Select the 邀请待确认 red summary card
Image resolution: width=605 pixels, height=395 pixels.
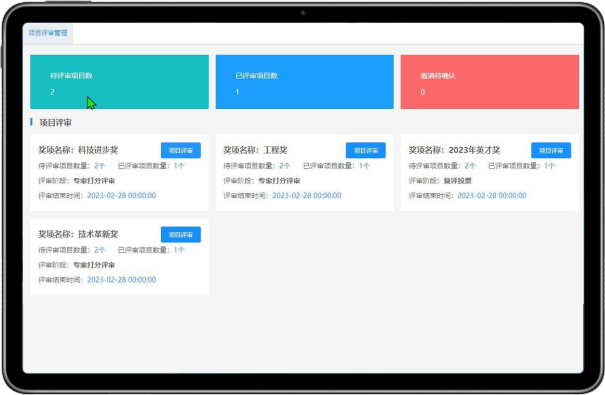pos(490,82)
